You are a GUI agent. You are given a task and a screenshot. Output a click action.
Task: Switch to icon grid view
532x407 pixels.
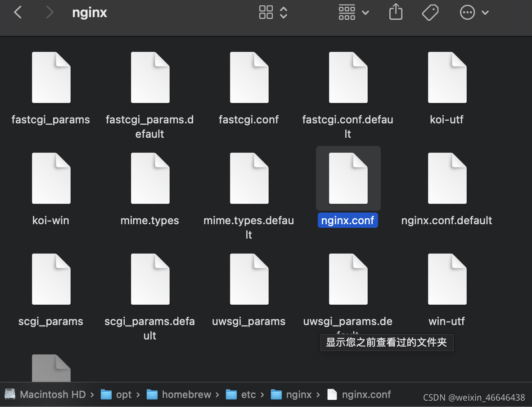[266, 13]
